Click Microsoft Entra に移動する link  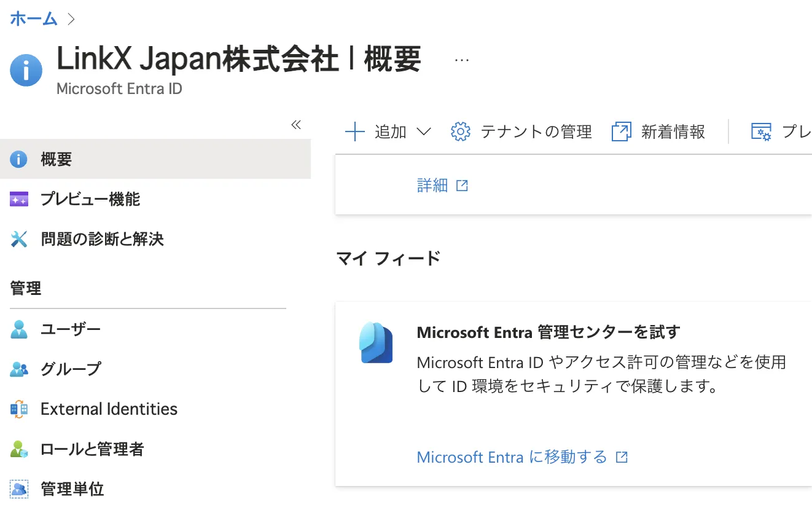(516, 457)
